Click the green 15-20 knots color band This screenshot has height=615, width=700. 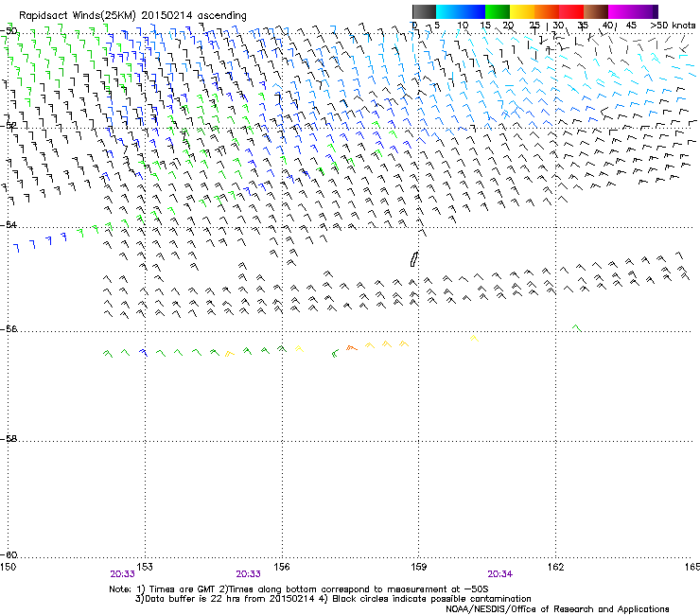click(498, 11)
